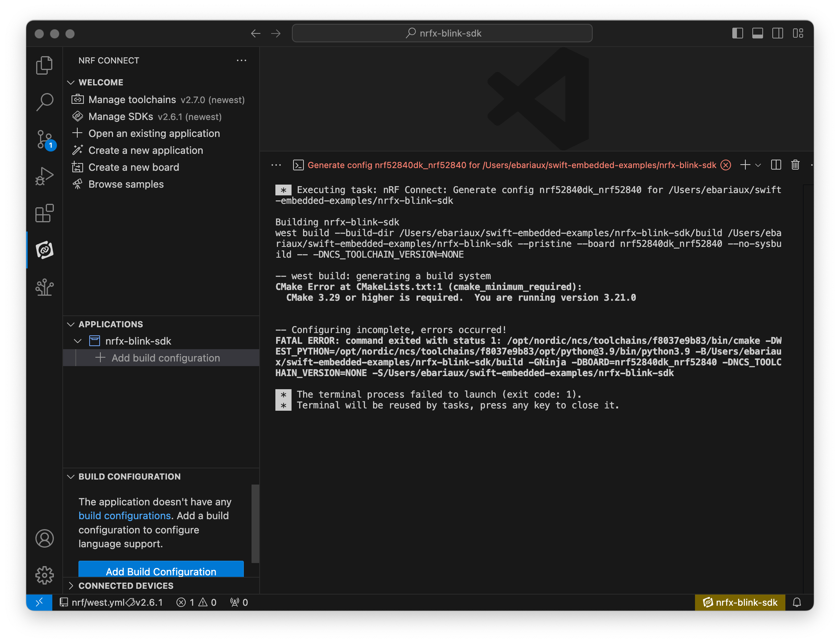This screenshot has height=643, width=840.
Task: Click the command center search field nrfx-blink-sdk
Action: (x=442, y=33)
